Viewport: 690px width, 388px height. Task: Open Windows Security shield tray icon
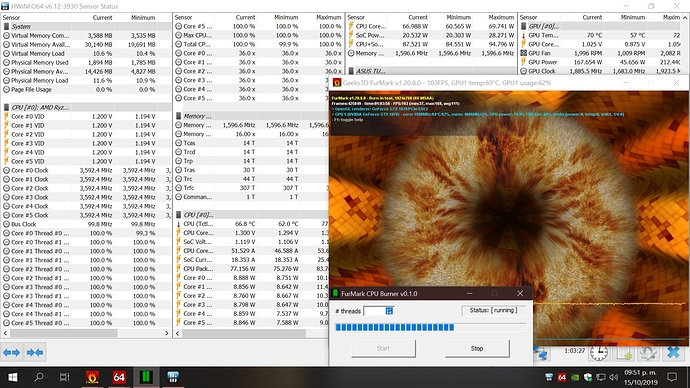tap(587, 377)
